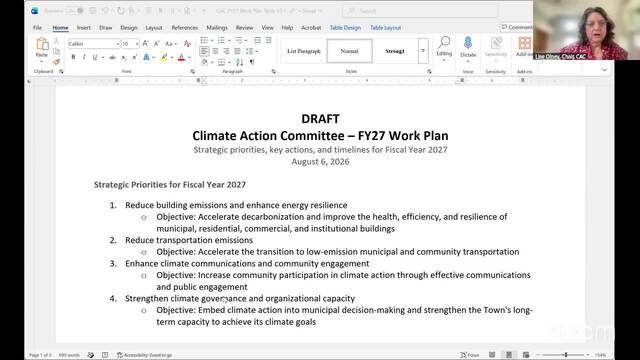Click the text highlight color marker
Image resolution: width=640 pixels, height=360 pixels.
coord(164,58)
